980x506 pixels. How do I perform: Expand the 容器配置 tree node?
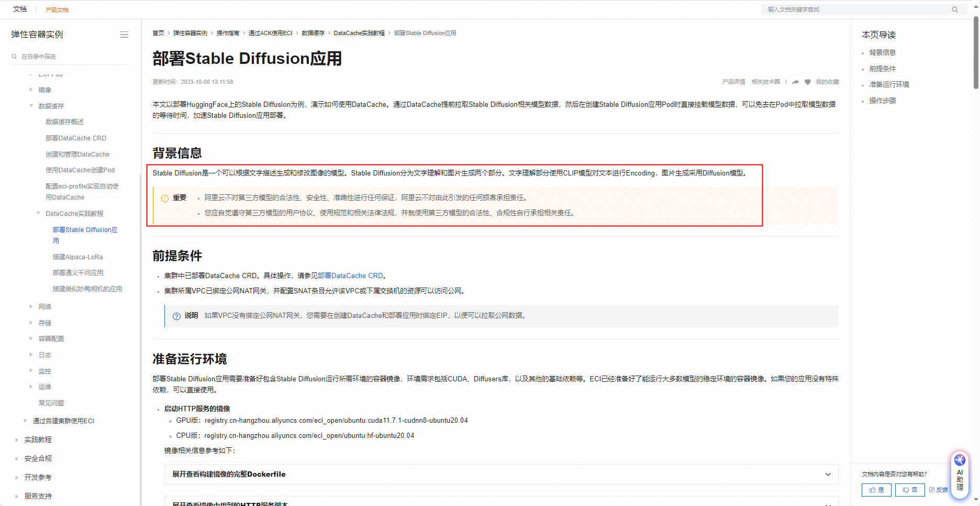[31, 338]
